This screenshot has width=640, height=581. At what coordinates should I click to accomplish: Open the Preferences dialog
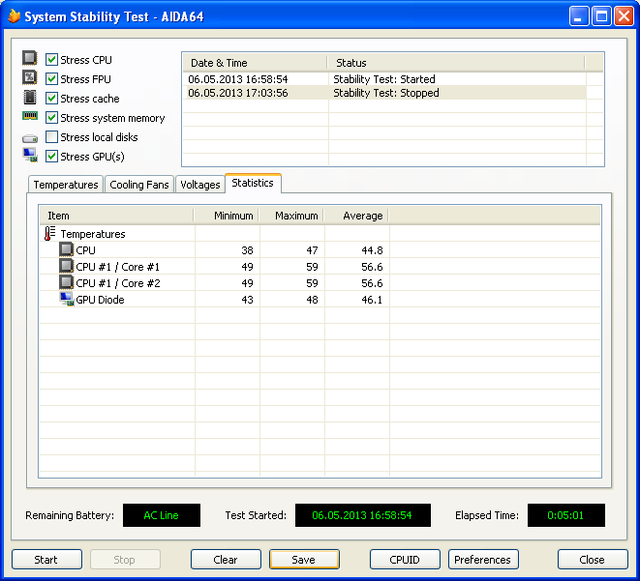[x=483, y=560]
